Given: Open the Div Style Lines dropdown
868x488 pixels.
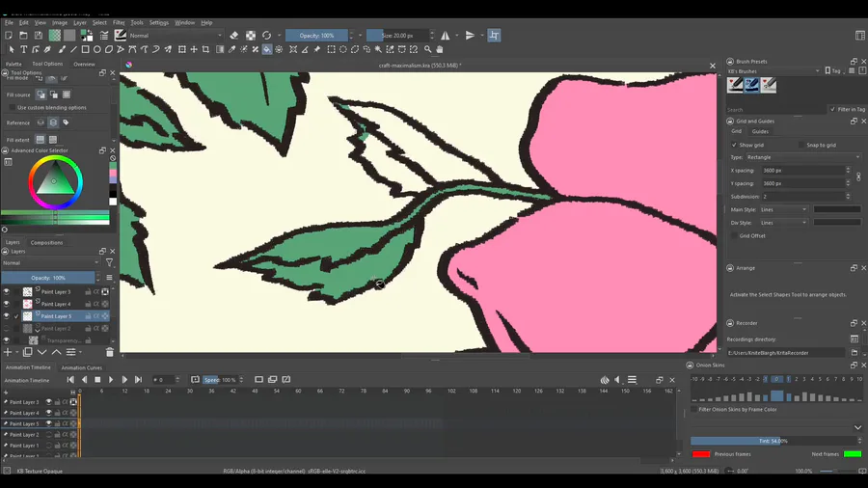Looking at the screenshot, I should (783, 223).
